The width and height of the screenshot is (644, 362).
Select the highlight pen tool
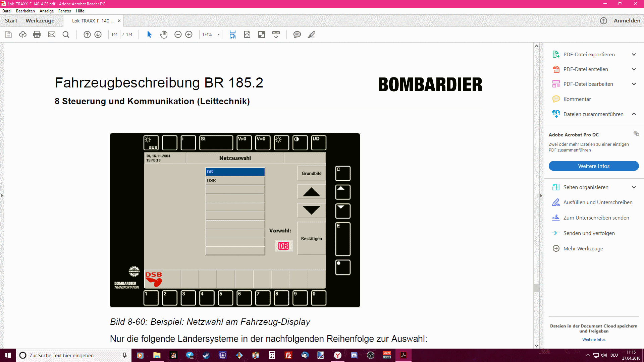(x=312, y=35)
